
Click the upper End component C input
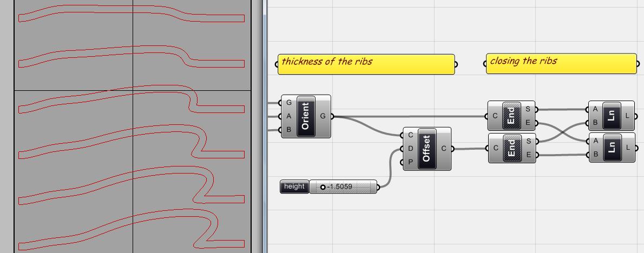coord(494,116)
